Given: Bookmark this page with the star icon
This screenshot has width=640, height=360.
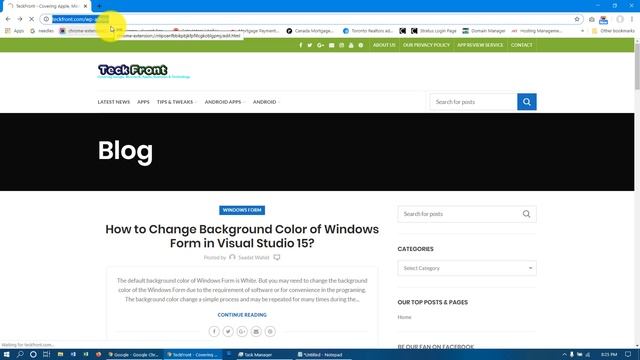Looking at the screenshot, I should 577,19.
